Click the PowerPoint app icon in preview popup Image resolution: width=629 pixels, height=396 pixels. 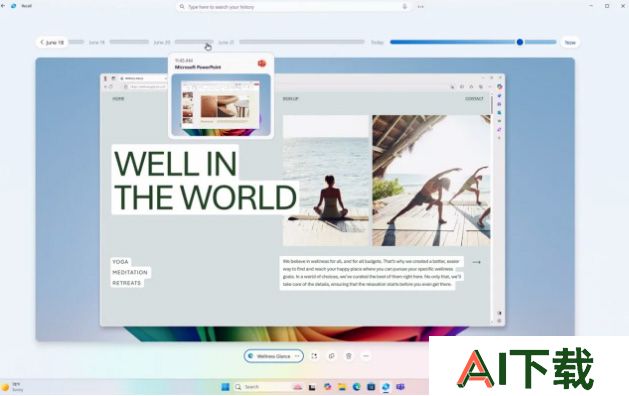pos(262,63)
